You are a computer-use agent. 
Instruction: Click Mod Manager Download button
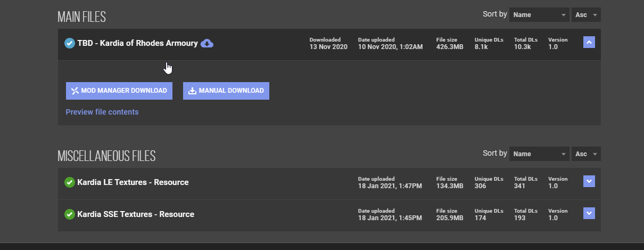pyautogui.click(x=119, y=91)
